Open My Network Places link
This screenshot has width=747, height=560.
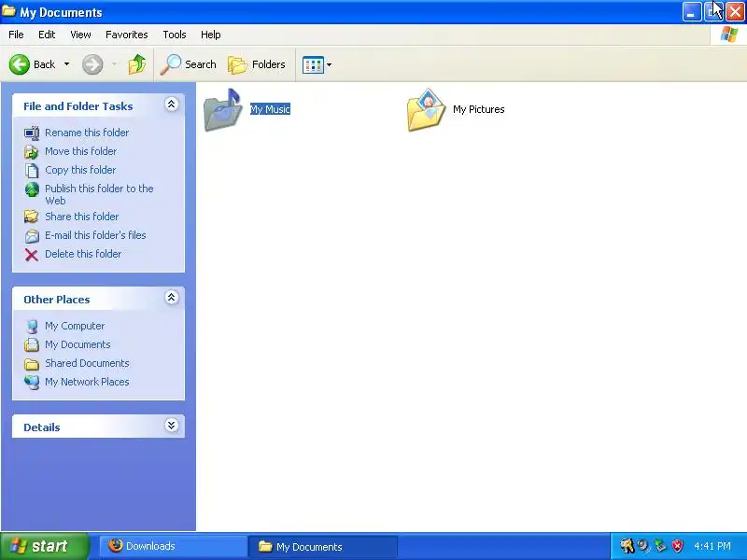pos(87,382)
